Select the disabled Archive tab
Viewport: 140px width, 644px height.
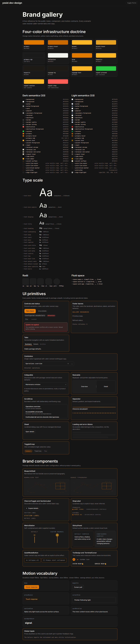pyautogui.click(x=43, y=344)
